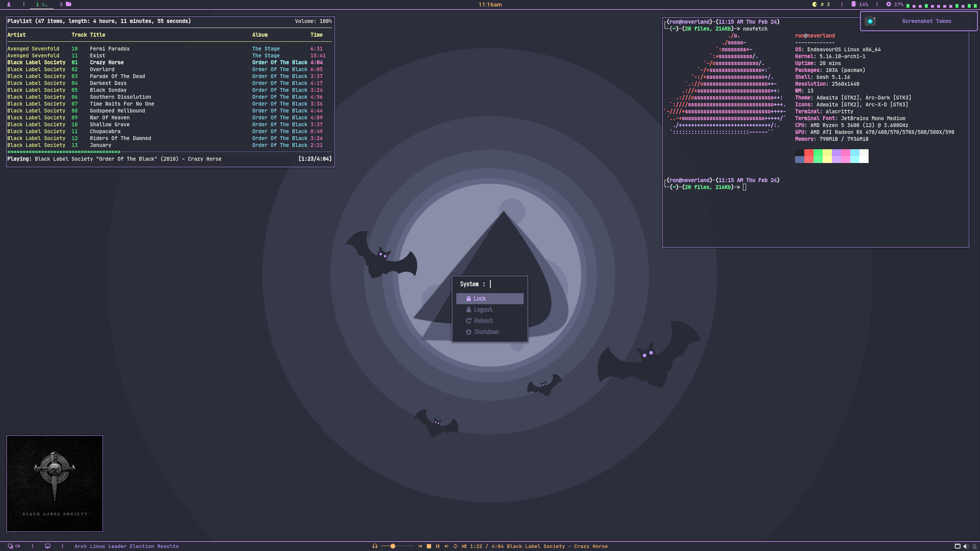The height and width of the screenshot is (551, 980).
Task: Click the Time column header
Action: point(317,35)
